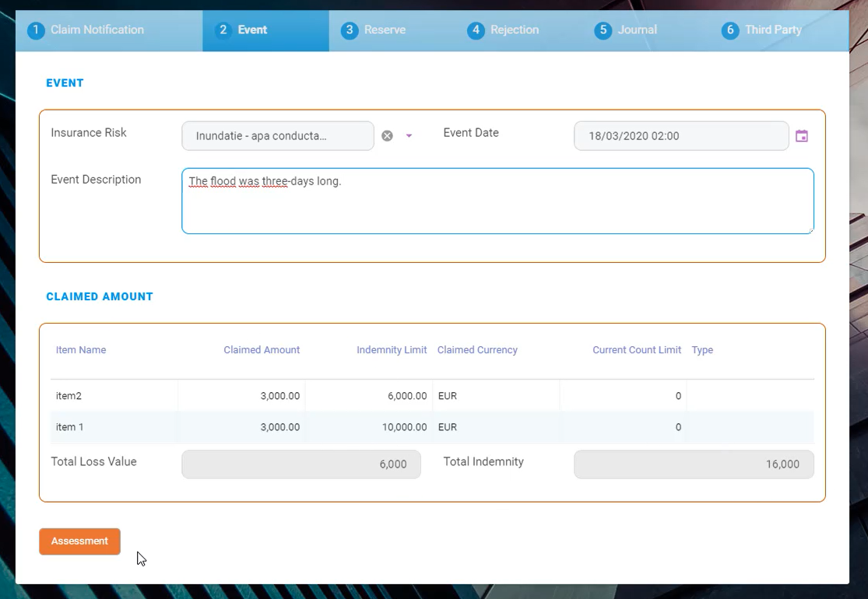The image size is (868, 599).
Task: Click the Event Date input field
Action: pos(681,136)
